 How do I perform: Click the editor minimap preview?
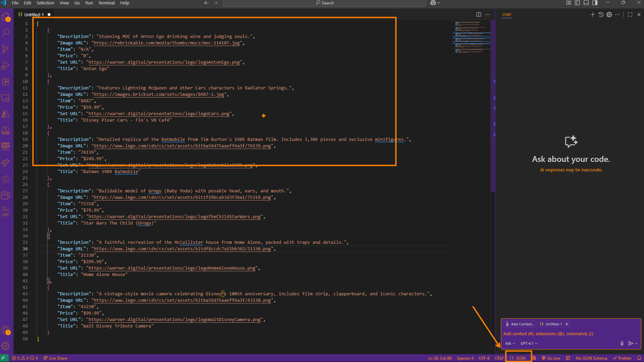(x=471, y=37)
